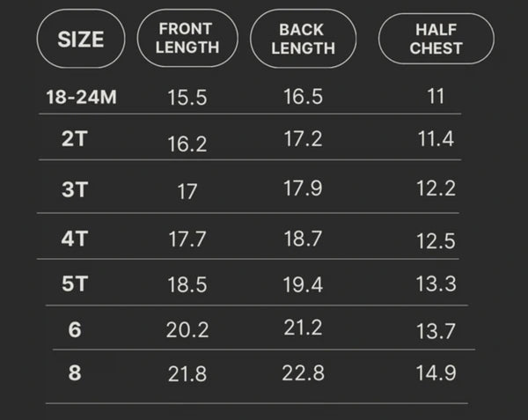Screen dimensions: 528x420
Task: Choose the size 6 row label
Action: coord(75,329)
